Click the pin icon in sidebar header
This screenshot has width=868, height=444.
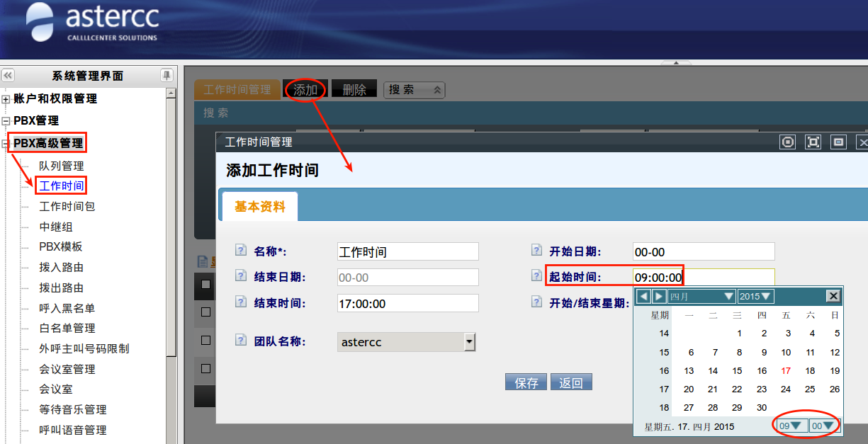166,75
